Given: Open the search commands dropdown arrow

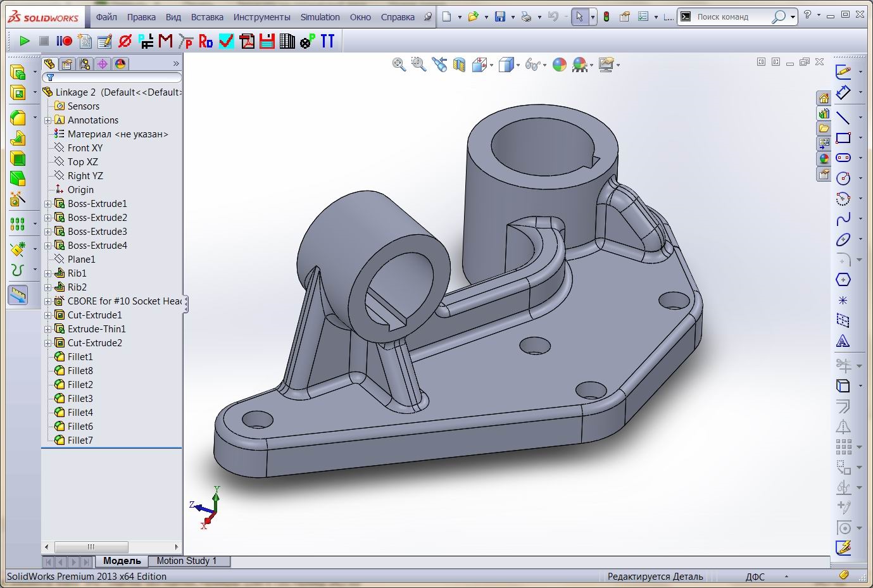Looking at the screenshot, I should coord(793,17).
